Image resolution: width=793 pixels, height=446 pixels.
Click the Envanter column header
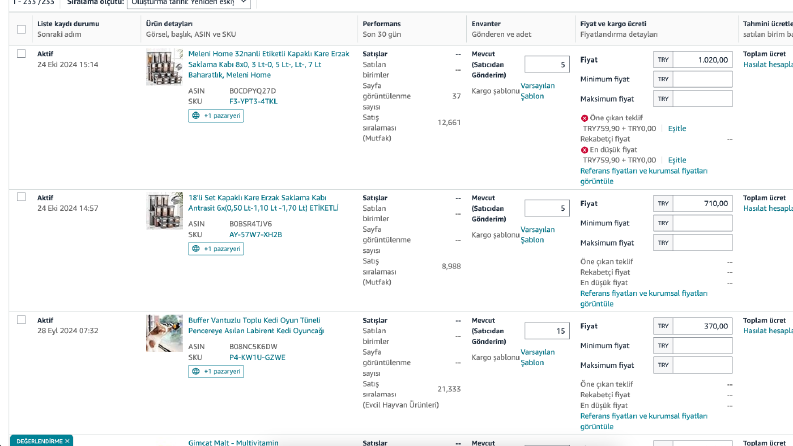[x=486, y=24]
